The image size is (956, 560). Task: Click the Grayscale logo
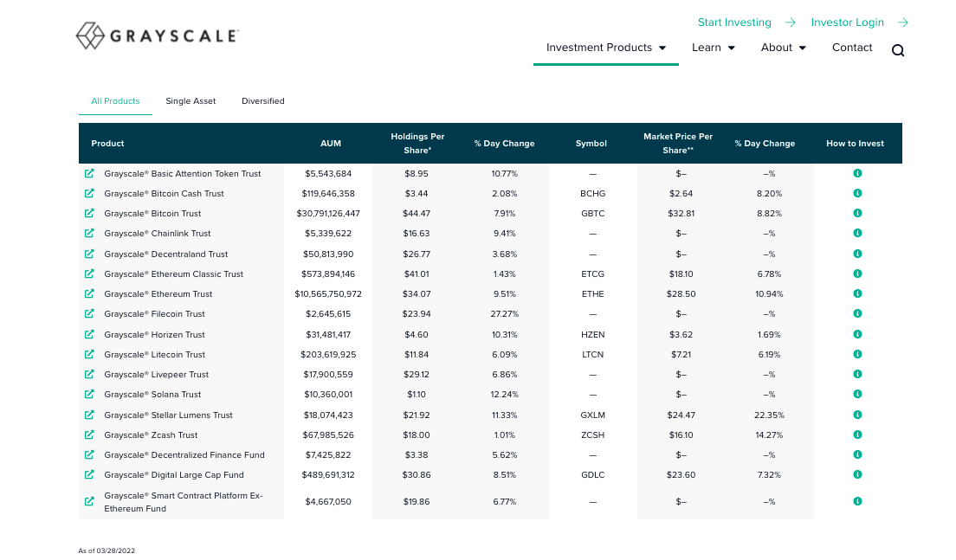157,35
